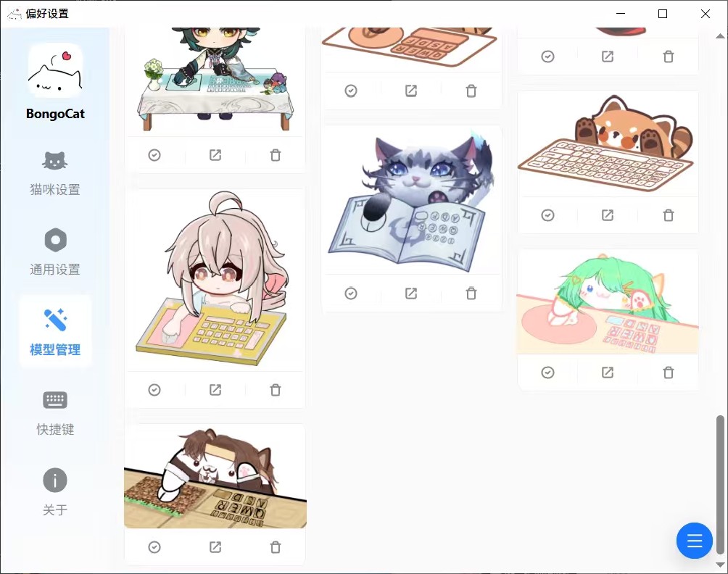Viewport: 728px width, 574px height.
Task: Open the blue floating menu button
Action: pyautogui.click(x=694, y=541)
